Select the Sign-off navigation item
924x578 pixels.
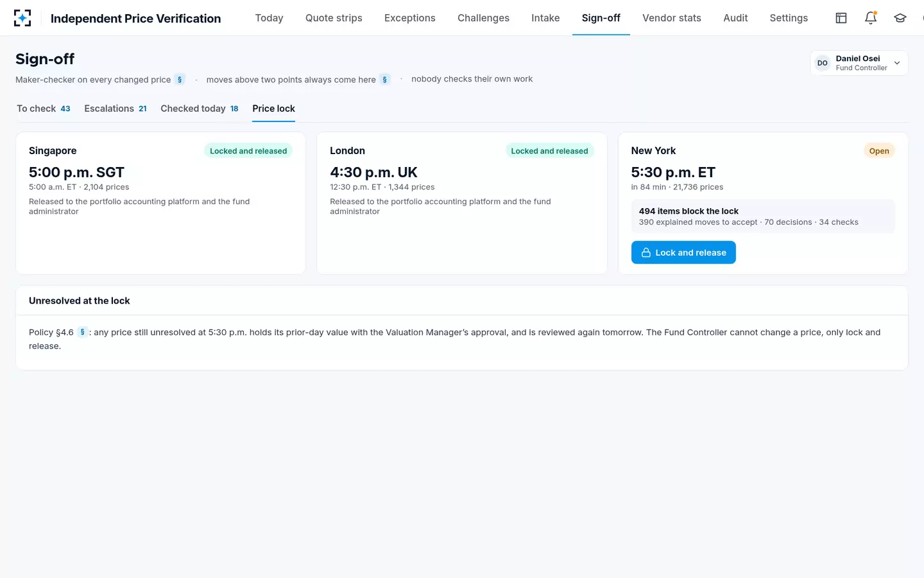click(x=601, y=18)
